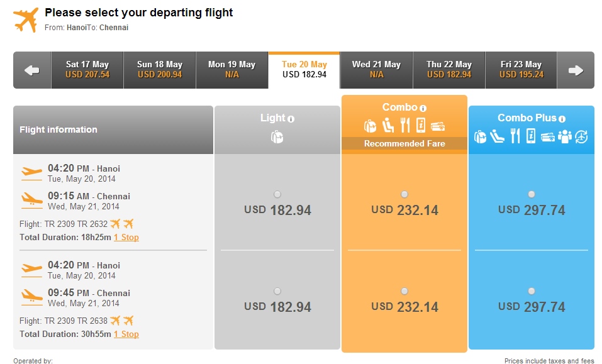Open 1 Stop link for 30h55m flight
Screen dimensions: 602x364
point(126,334)
